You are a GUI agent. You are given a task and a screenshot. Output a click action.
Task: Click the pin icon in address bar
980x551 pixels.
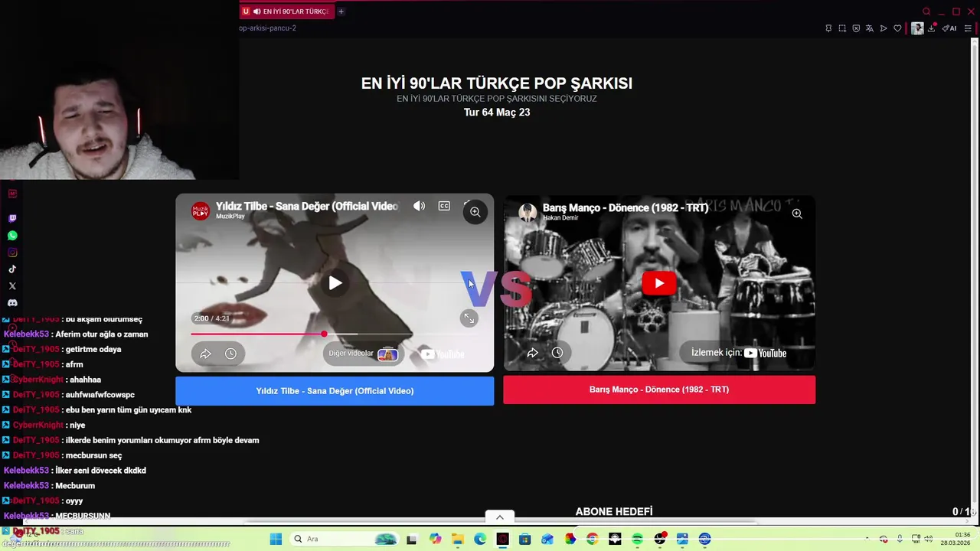(x=828, y=28)
